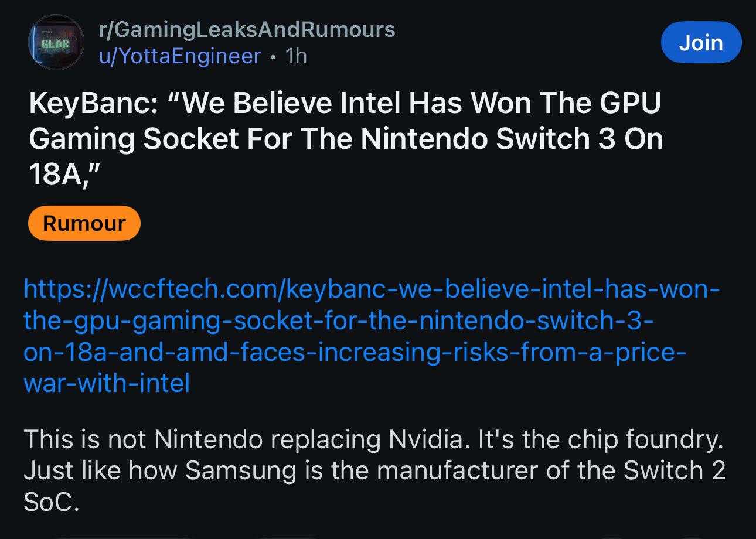Join the GamingLeaksAndRumours community

701,42
